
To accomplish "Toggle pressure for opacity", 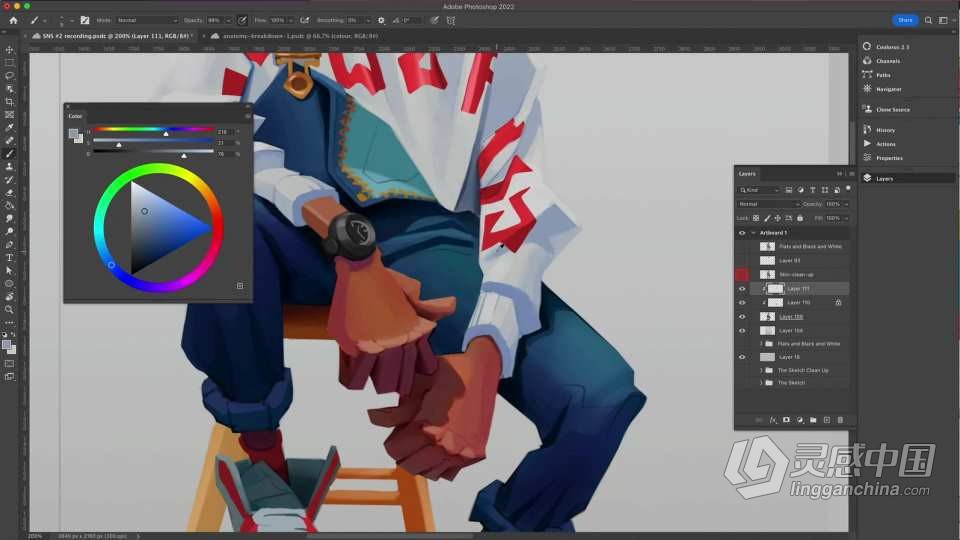I will click(242, 20).
